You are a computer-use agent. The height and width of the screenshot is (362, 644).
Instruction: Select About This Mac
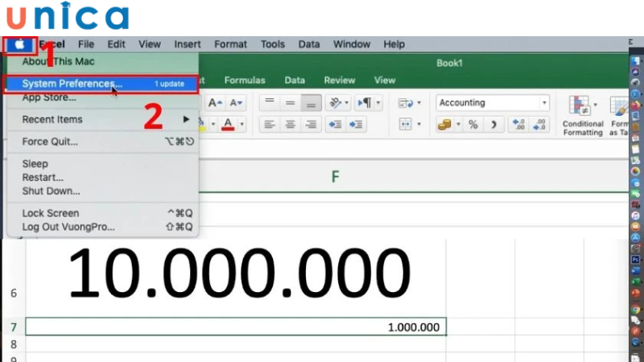58,62
